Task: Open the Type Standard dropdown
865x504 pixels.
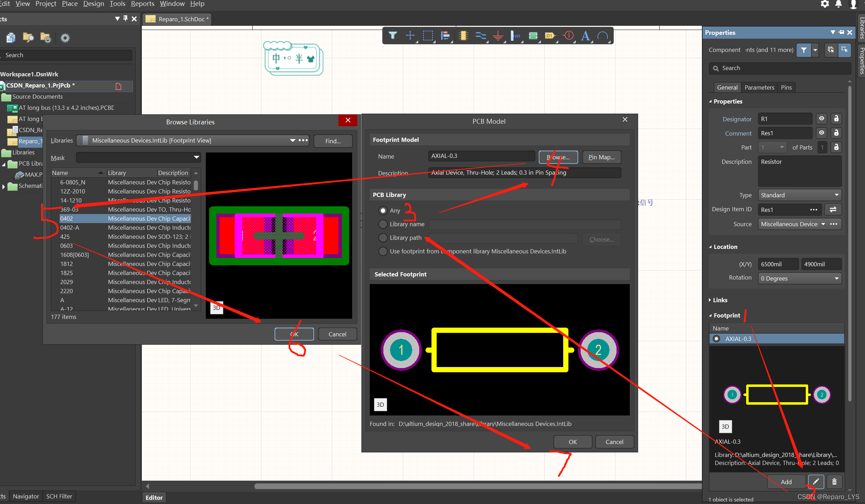Action: click(799, 195)
